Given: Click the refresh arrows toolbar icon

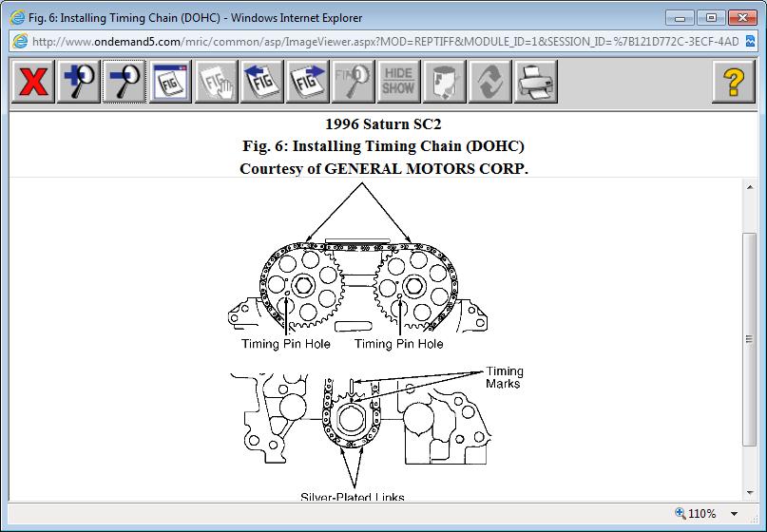Looking at the screenshot, I should (x=490, y=82).
